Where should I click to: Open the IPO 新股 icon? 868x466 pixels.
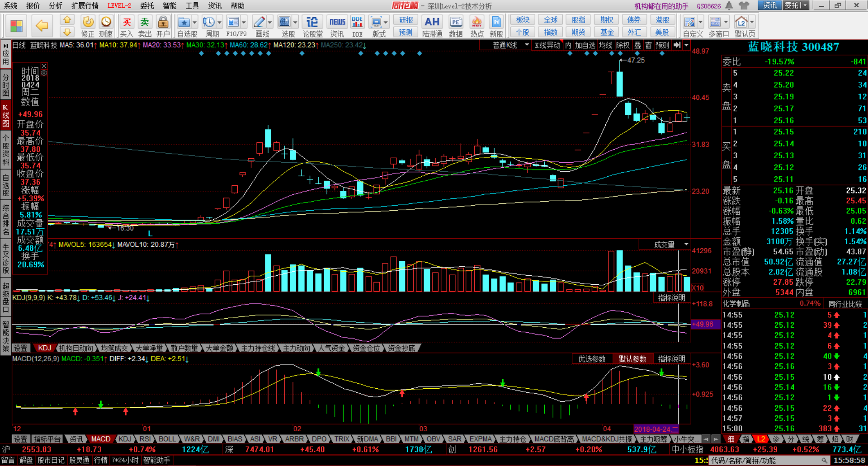[x=496, y=26]
